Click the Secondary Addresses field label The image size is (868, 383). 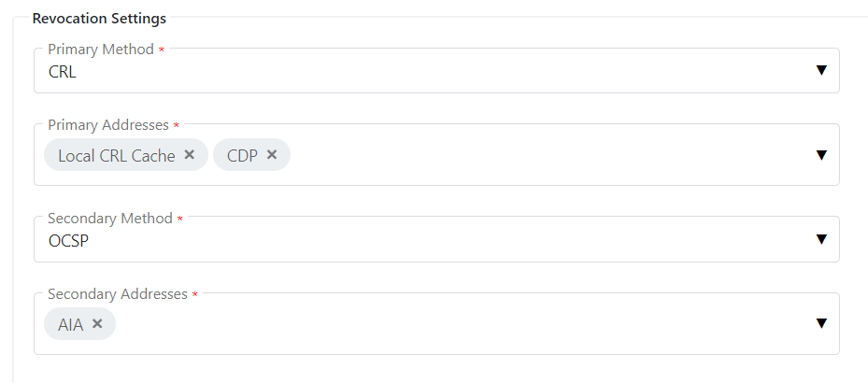click(x=117, y=294)
